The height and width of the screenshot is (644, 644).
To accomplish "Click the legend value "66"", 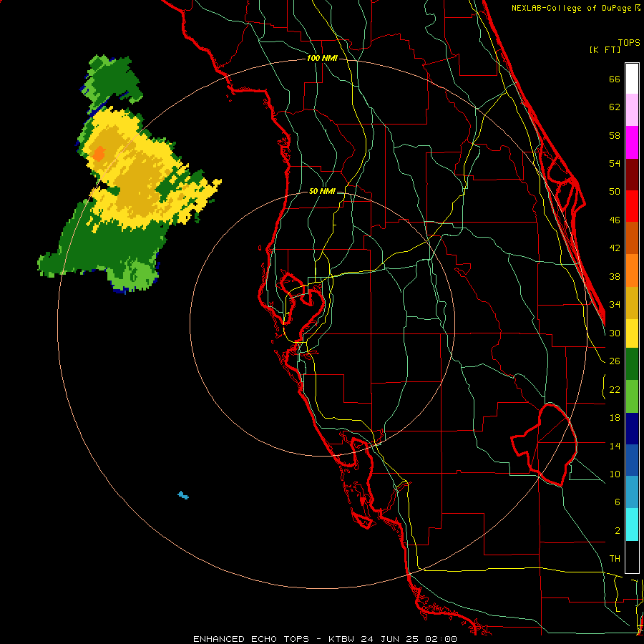I will point(615,79).
